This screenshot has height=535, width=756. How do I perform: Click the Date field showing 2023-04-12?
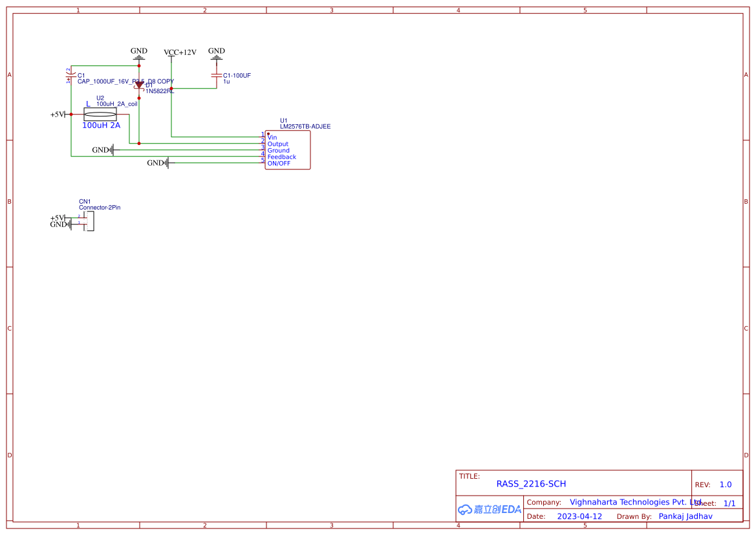[x=578, y=516]
